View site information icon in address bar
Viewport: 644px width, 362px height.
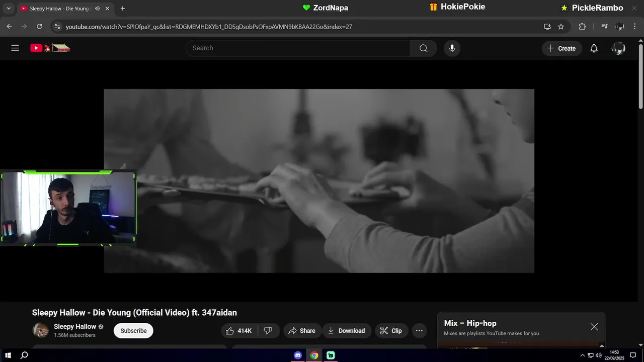[57, 27]
